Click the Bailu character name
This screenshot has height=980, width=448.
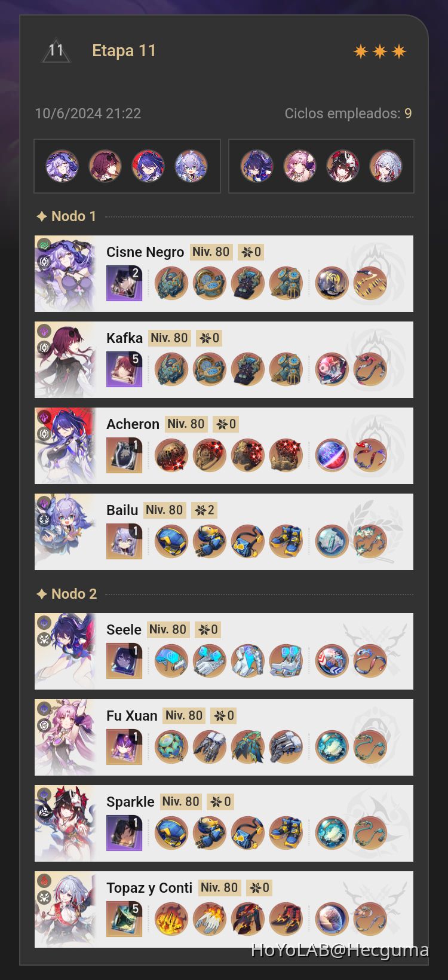tap(122, 510)
